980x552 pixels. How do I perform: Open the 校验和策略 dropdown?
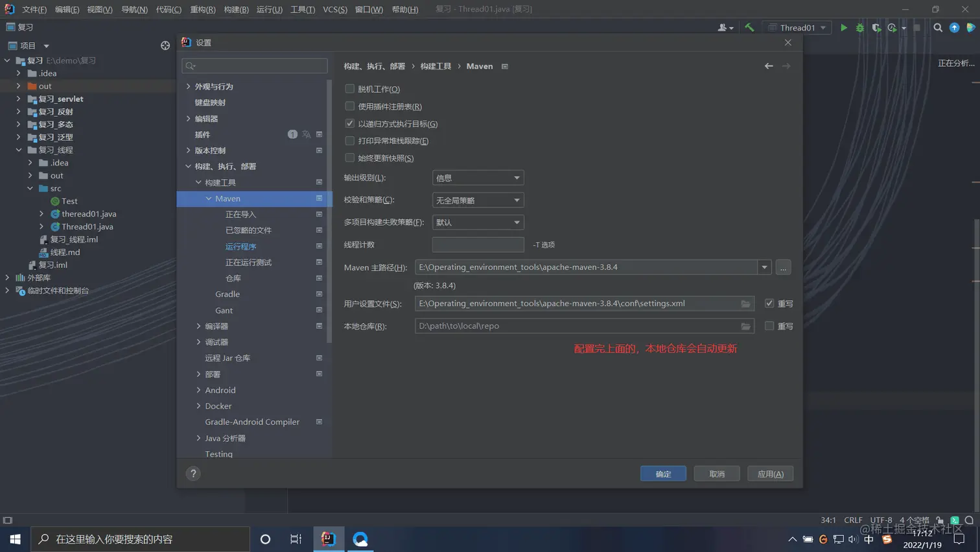point(478,200)
